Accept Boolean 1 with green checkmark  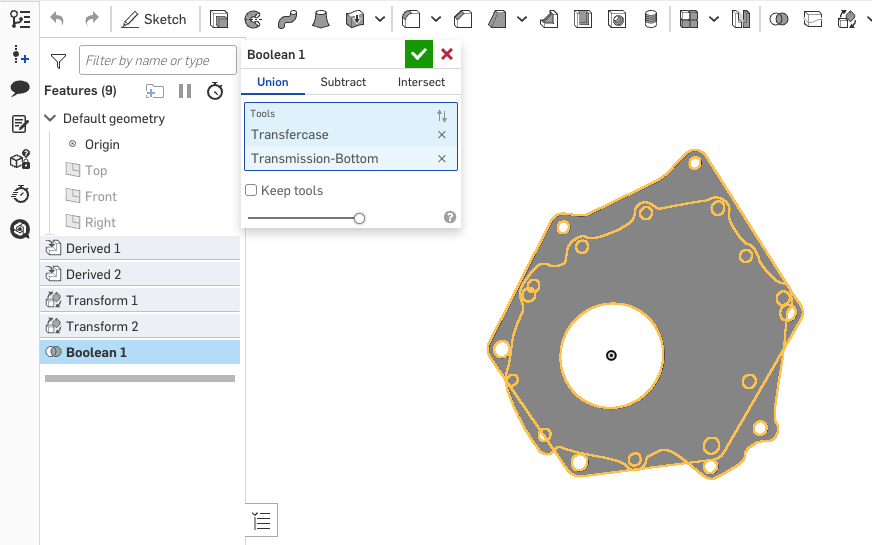(419, 54)
